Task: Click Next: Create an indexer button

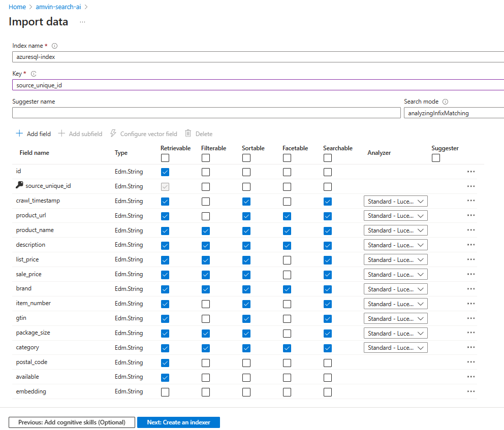Action: point(178,422)
